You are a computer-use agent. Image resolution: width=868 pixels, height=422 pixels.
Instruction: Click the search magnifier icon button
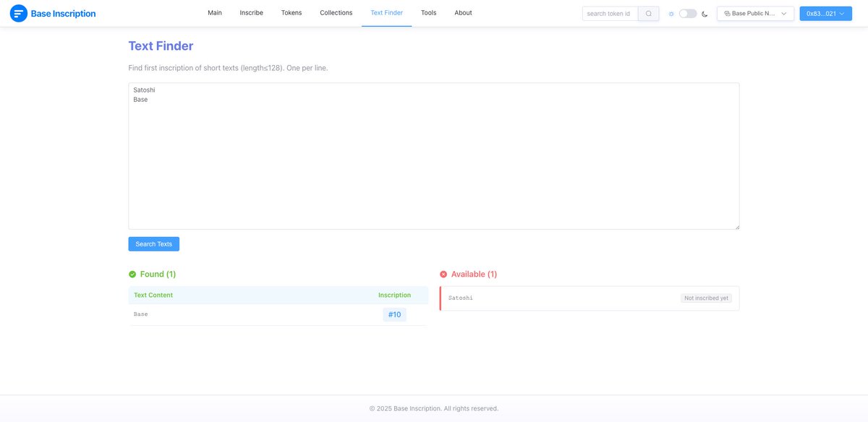click(x=649, y=14)
